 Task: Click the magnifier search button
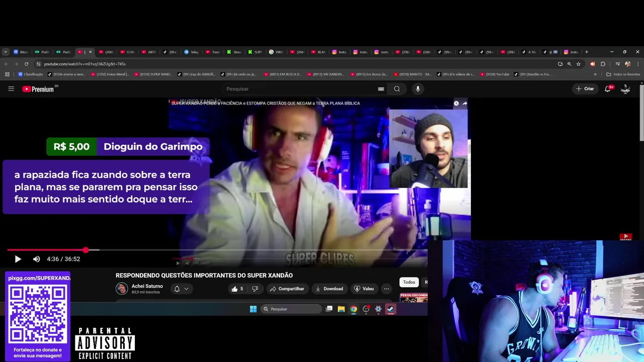coord(397,89)
